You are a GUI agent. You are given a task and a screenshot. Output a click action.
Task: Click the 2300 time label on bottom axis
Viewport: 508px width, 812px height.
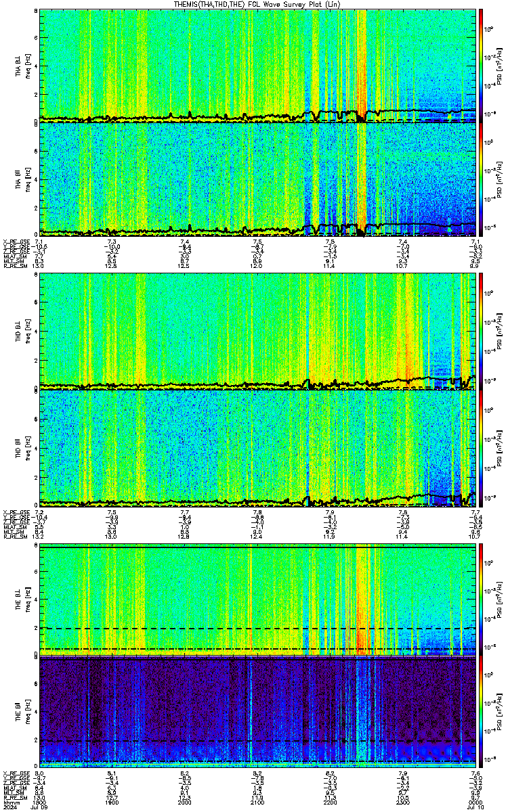404,804
